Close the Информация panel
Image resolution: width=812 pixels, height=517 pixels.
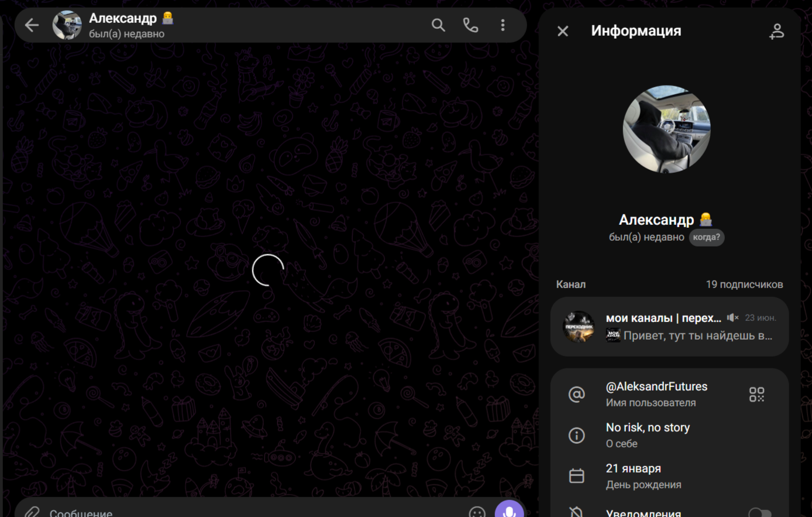[x=563, y=31]
